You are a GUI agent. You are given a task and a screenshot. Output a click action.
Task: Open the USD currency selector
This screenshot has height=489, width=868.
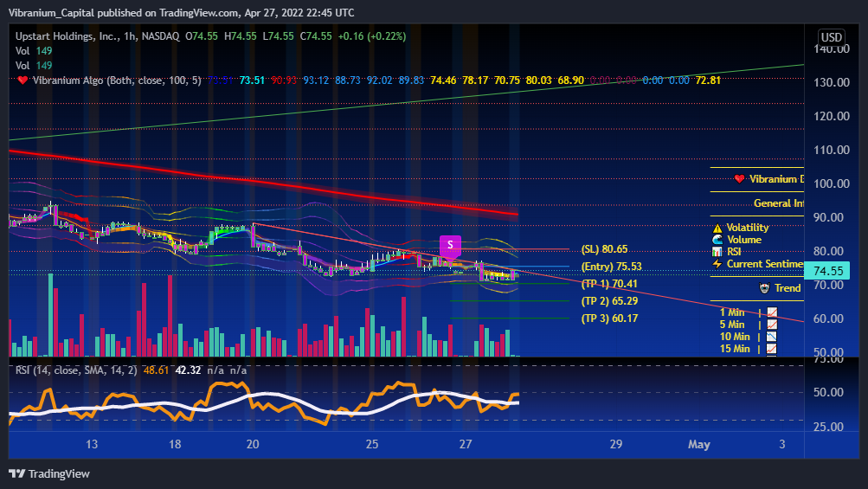tap(832, 37)
